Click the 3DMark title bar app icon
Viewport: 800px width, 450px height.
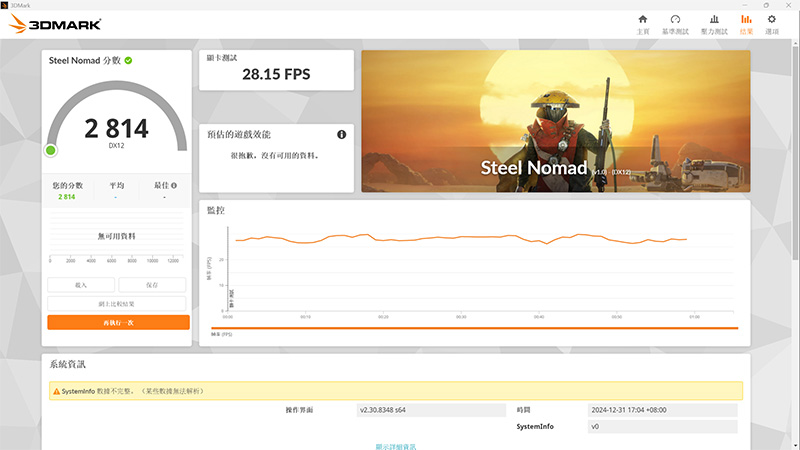coord(4,5)
